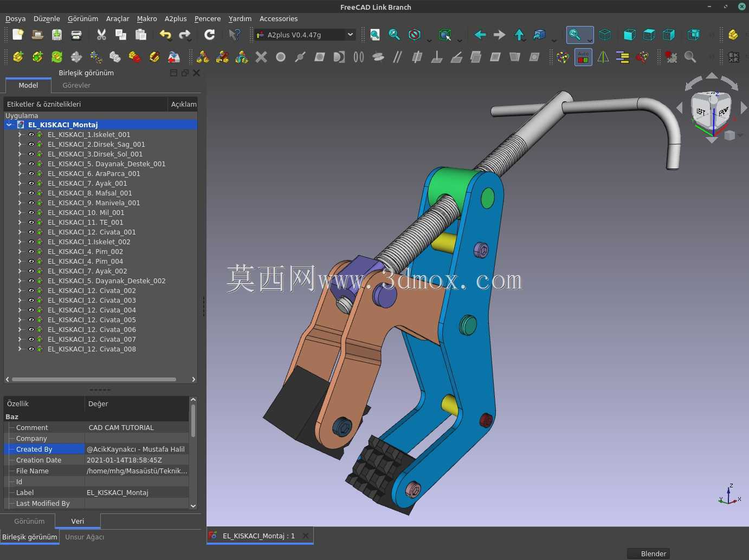The height and width of the screenshot is (560, 749).
Task: Click the constraint structure tree list icon
Action: [x=622, y=57]
